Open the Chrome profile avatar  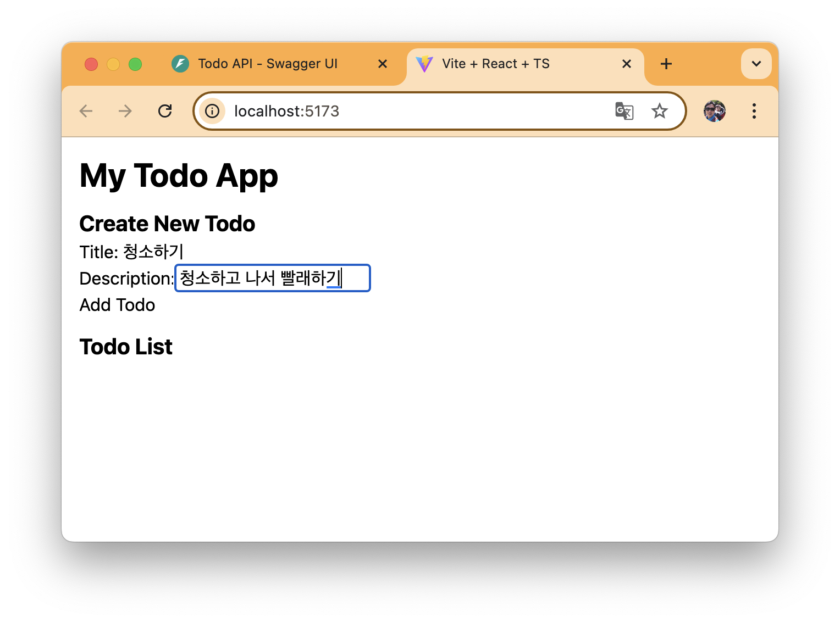point(715,111)
